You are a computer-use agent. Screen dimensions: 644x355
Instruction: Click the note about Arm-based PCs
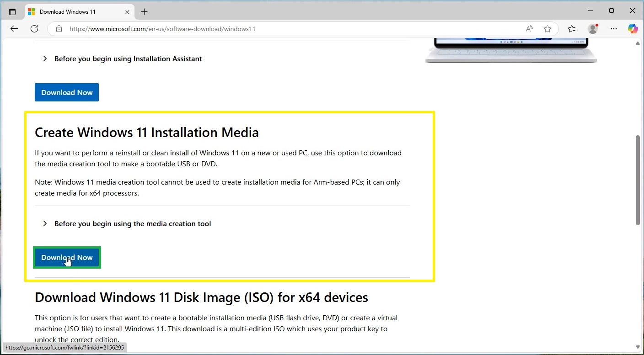[x=217, y=187]
